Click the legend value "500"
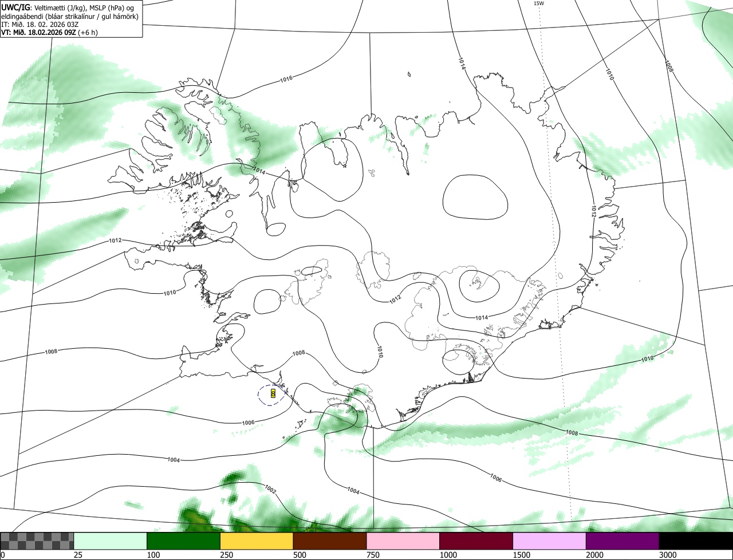 [299, 555]
